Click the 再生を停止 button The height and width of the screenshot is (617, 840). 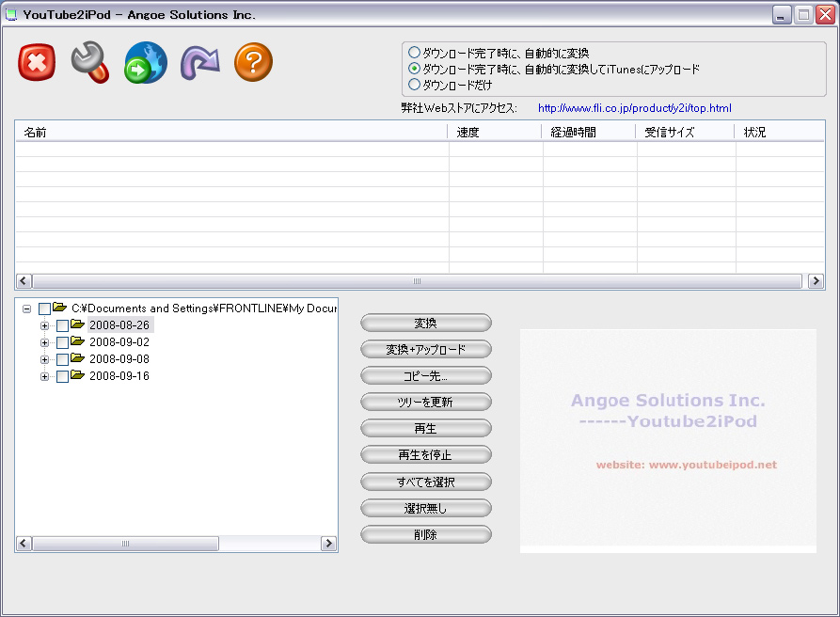(426, 454)
